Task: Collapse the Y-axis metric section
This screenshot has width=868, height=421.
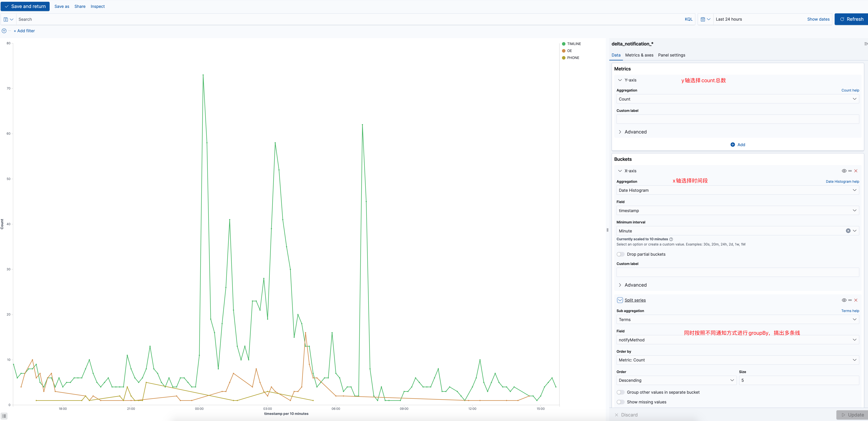Action: (x=620, y=80)
